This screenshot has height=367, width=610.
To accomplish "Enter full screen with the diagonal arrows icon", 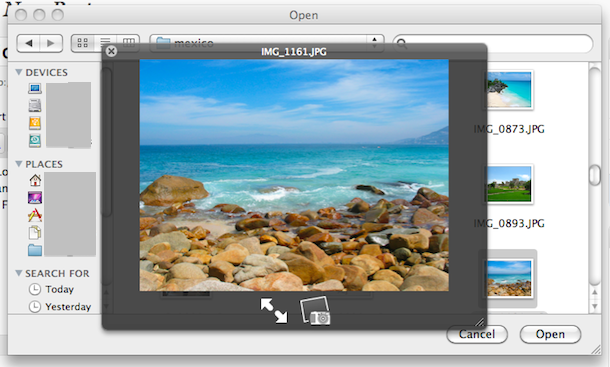I will (274, 310).
